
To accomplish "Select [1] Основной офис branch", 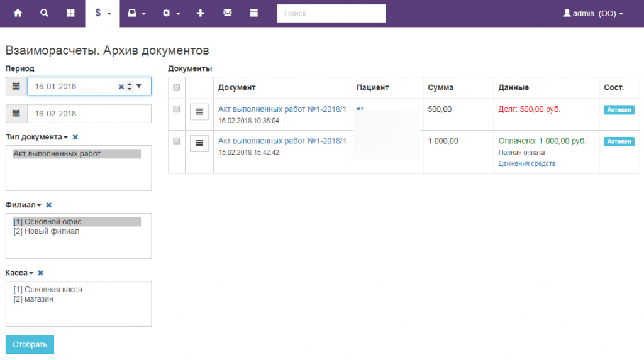I will pyautogui.click(x=76, y=222).
